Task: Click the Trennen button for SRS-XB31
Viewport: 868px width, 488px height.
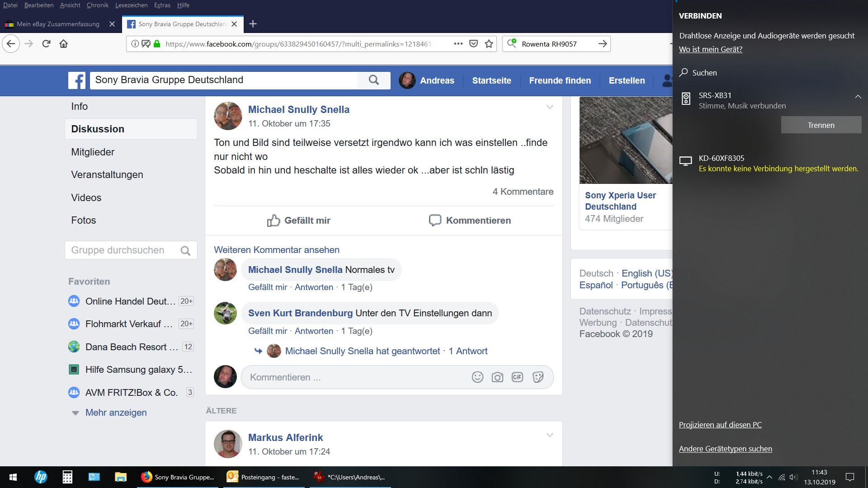Action: tap(821, 125)
